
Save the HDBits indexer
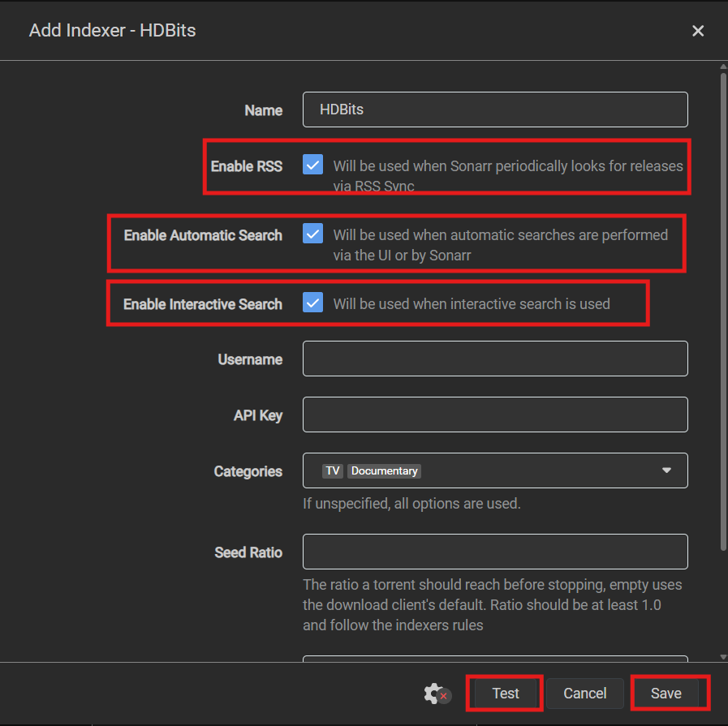tap(666, 693)
